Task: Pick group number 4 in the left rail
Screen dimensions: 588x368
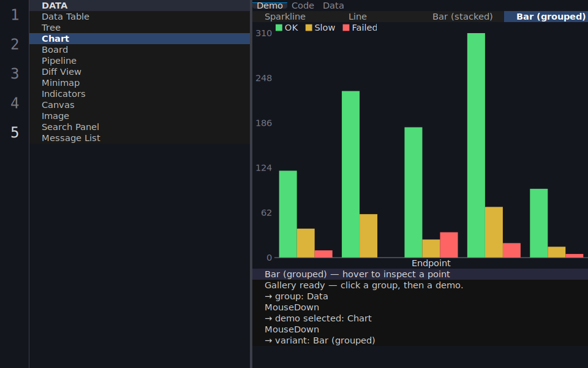Action: click(15, 103)
